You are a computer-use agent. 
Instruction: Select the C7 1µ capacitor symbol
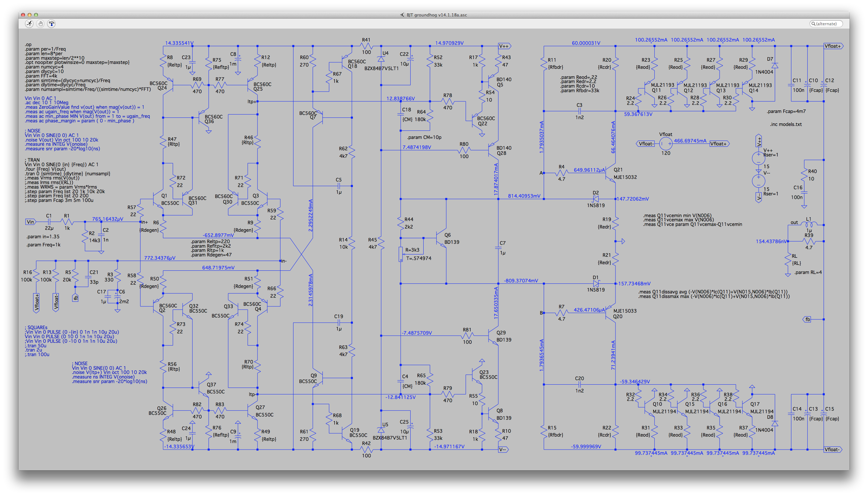pyautogui.click(x=498, y=248)
